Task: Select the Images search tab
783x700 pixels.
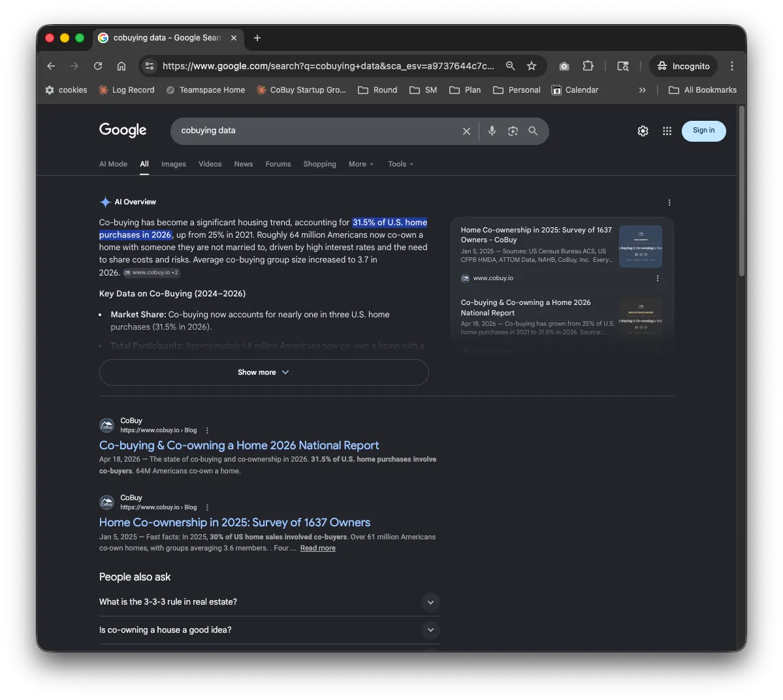Action: coord(173,164)
